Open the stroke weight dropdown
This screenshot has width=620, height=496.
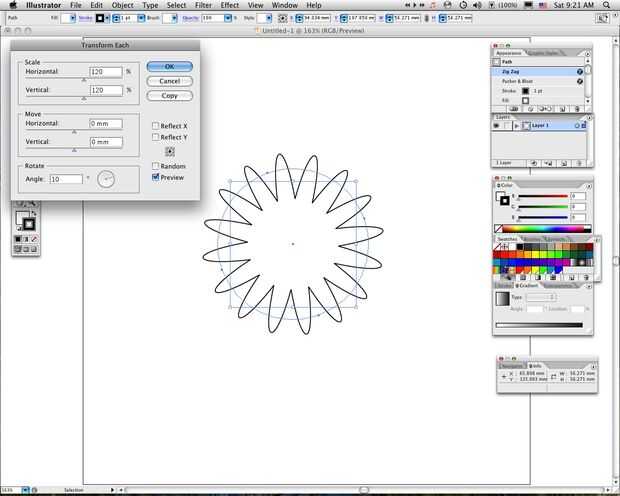tap(141, 18)
